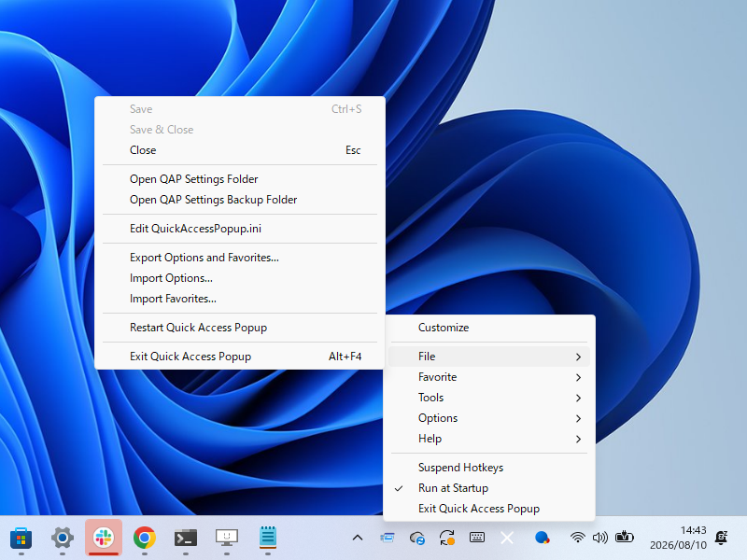Image resolution: width=747 pixels, height=560 pixels.
Task: Switch to Slack in the taskbar
Action: point(104,539)
